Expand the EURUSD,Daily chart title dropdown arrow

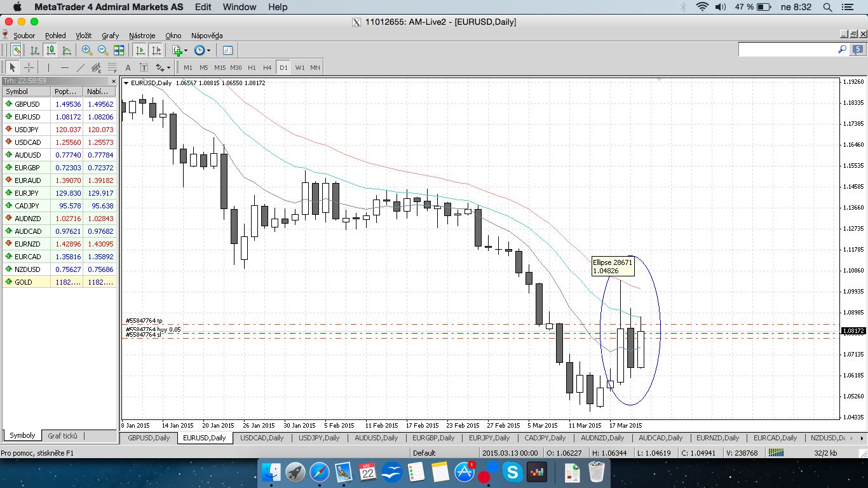coord(126,83)
